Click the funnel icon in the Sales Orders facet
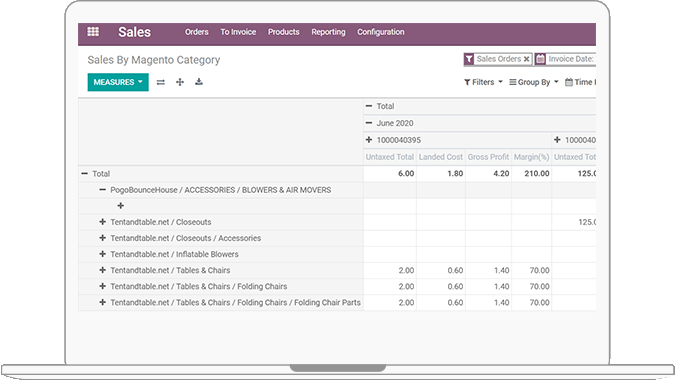 (x=469, y=59)
